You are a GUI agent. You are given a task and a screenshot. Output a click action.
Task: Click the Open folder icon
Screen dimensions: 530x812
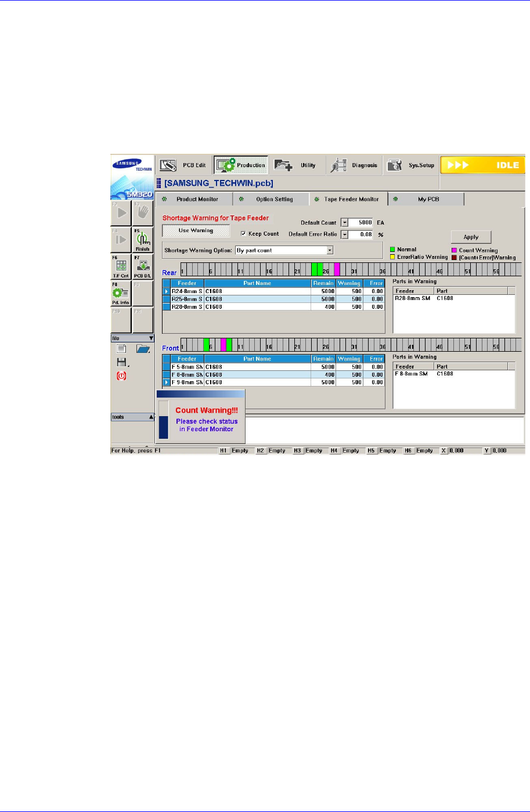(x=142, y=349)
